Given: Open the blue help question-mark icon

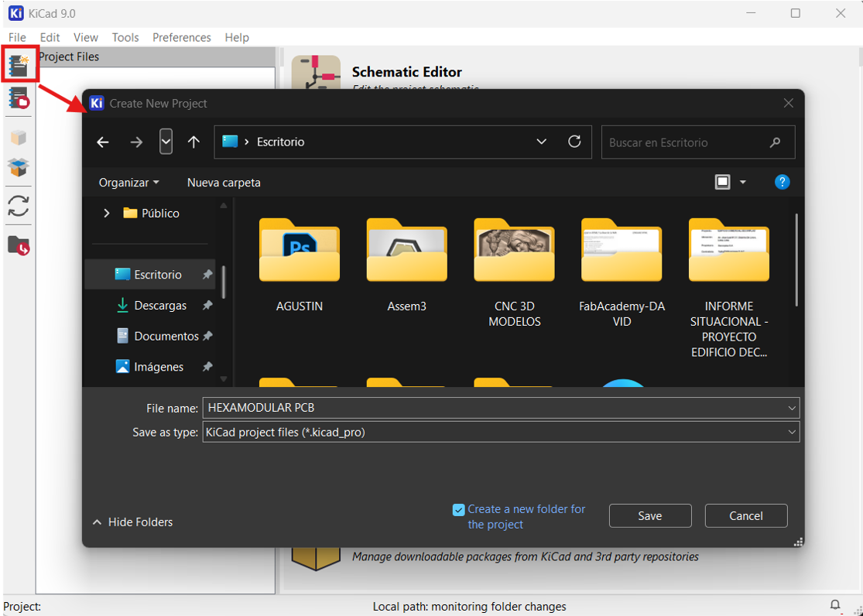Looking at the screenshot, I should click(x=782, y=182).
